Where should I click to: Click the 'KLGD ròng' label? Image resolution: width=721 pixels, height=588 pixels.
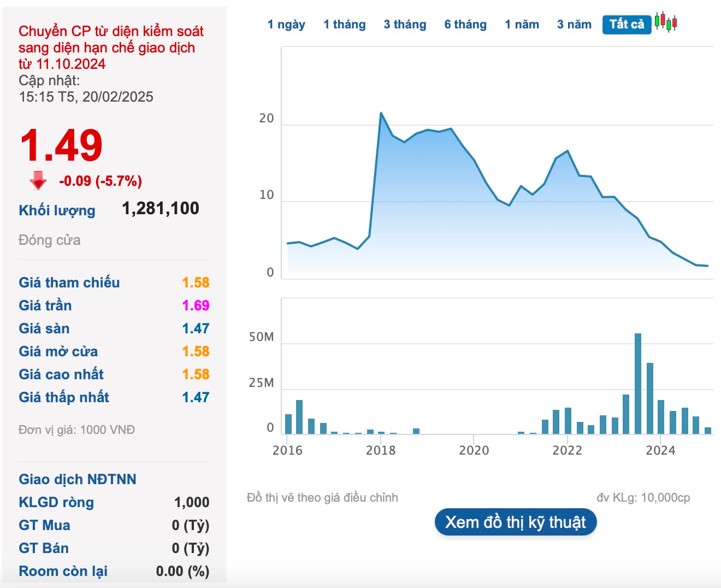coord(56,503)
